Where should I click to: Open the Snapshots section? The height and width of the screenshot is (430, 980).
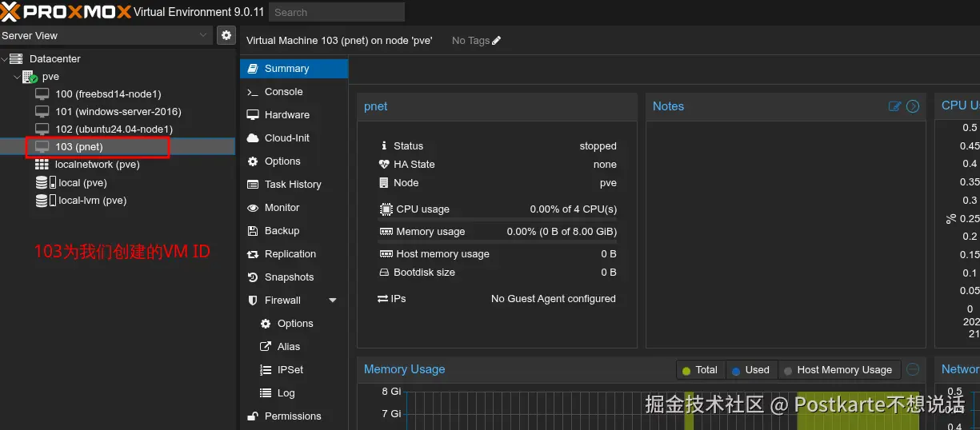click(289, 277)
